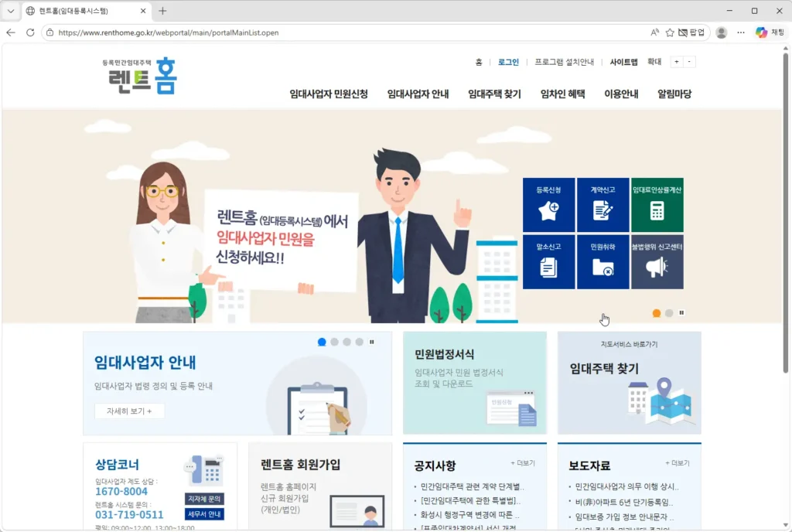Open a new browser tab

(x=162, y=11)
